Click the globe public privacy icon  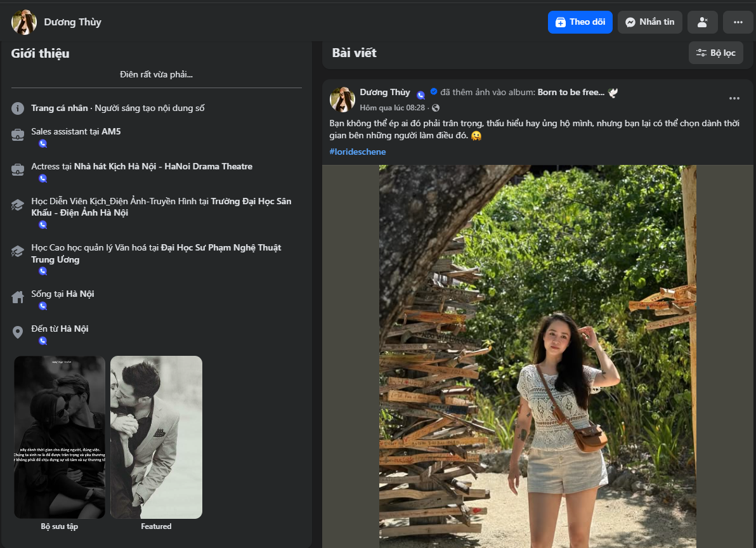(x=436, y=108)
